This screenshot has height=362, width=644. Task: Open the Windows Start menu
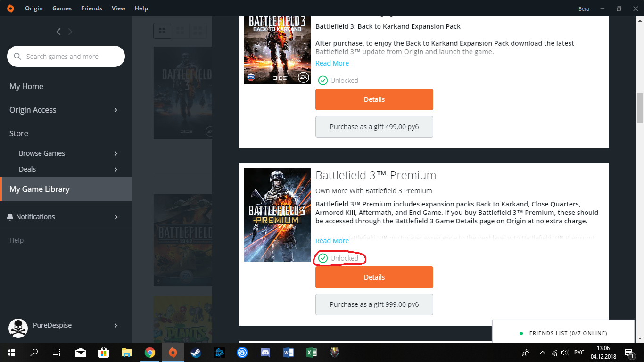(x=11, y=353)
